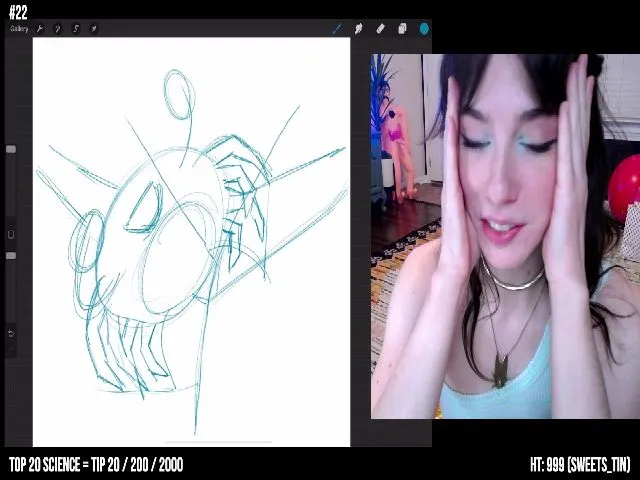
Task: Click the TOP 20 SCIENCE tip text
Action: [96, 465]
